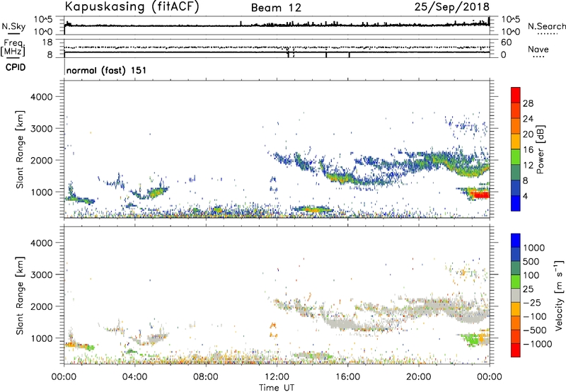Click 'Slant Range [km]' label of velocity panel
Image resolution: width=566 pixels, height=392 pixels.
[20, 295]
